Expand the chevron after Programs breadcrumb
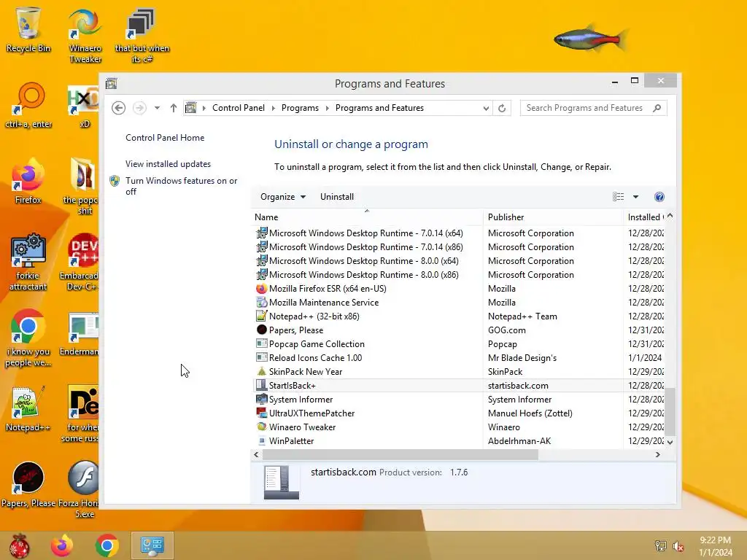Image resolution: width=747 pixels, height=560 pixels. (x=328, y=108)
